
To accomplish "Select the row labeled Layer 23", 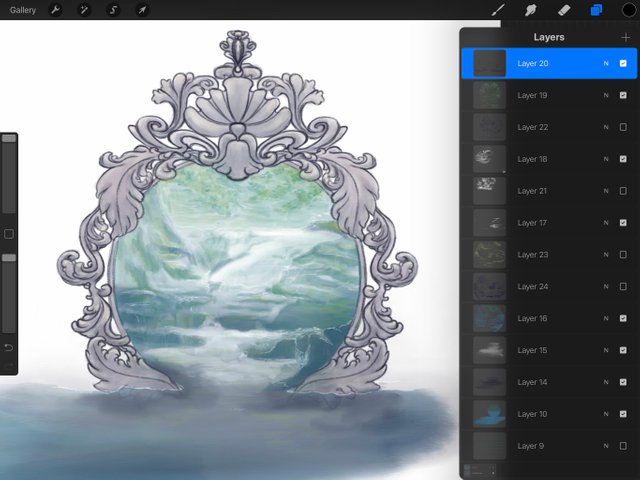I will pyautogui.click(x=549, y=254).
